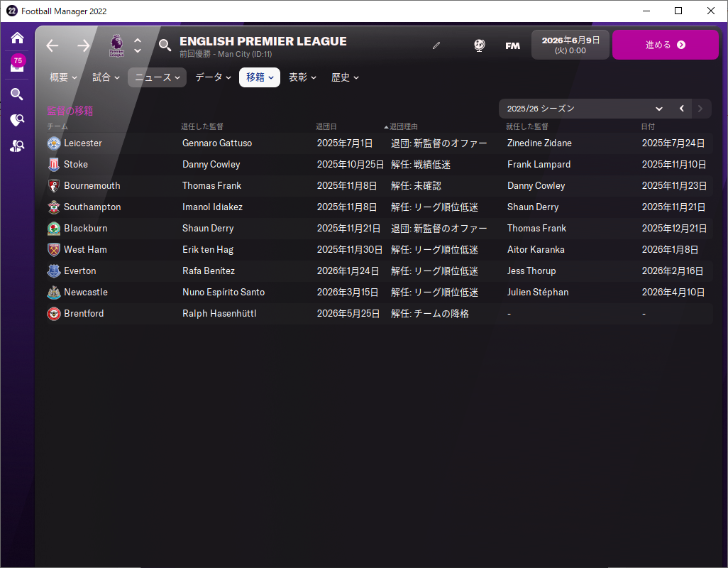728x568 pixels.
Task: Click the Leicester club badge
Action: tap(54, 143)
